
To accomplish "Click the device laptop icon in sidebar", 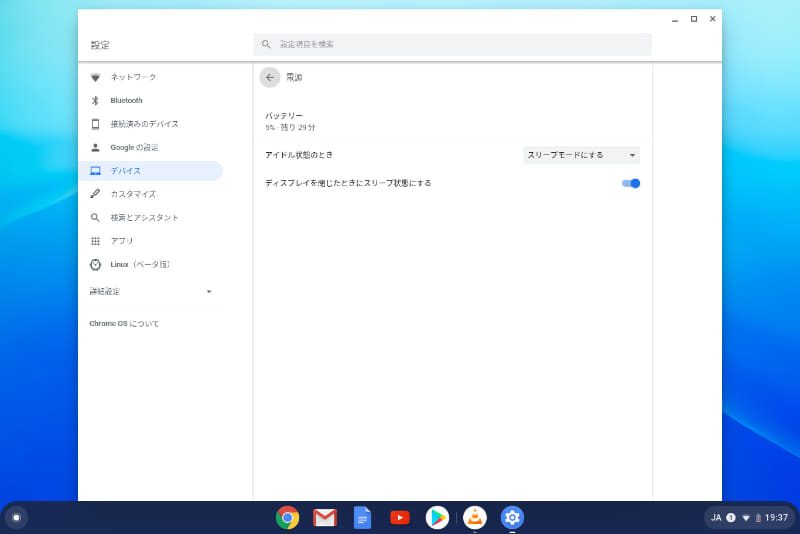I will 95,171.
